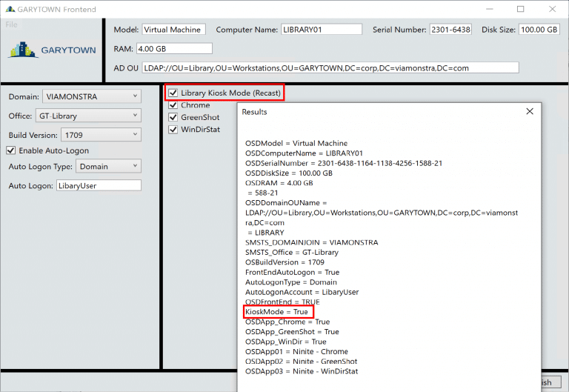This screenshot has width=569, height=392.
Task: Open the File menu
Action: 11,24
